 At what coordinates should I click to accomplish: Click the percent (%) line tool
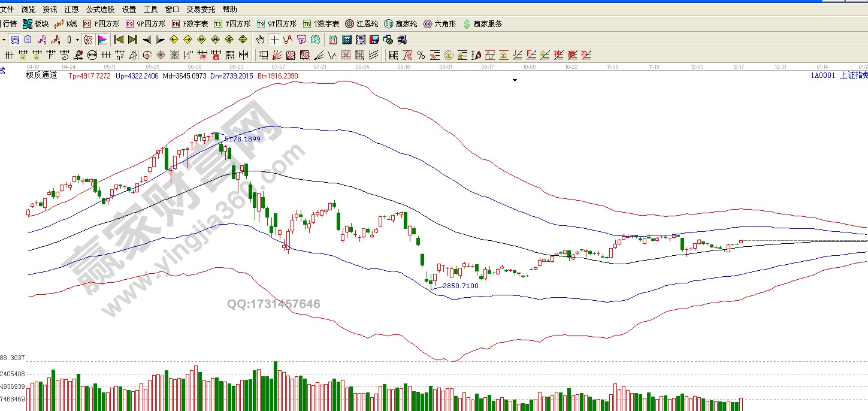coord(421,55)
